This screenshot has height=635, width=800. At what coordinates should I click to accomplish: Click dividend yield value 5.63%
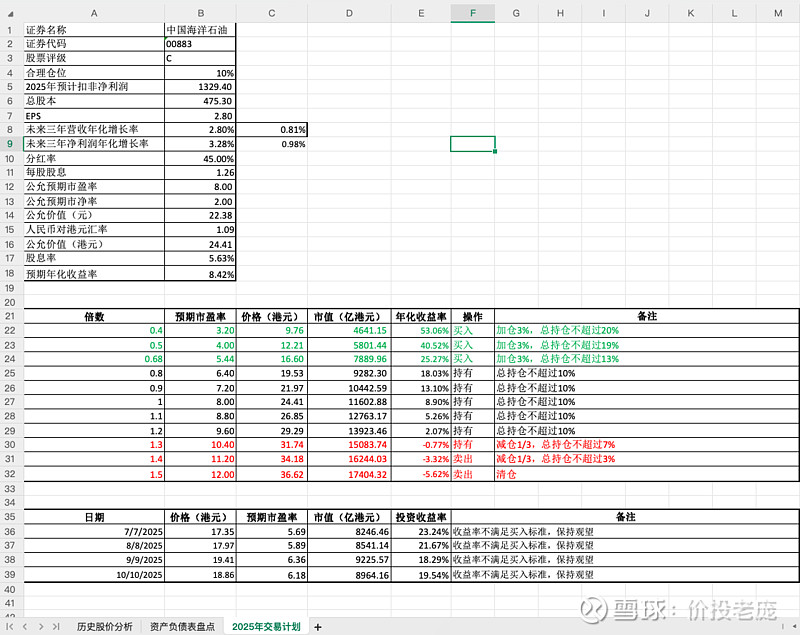tap(201, 258)
